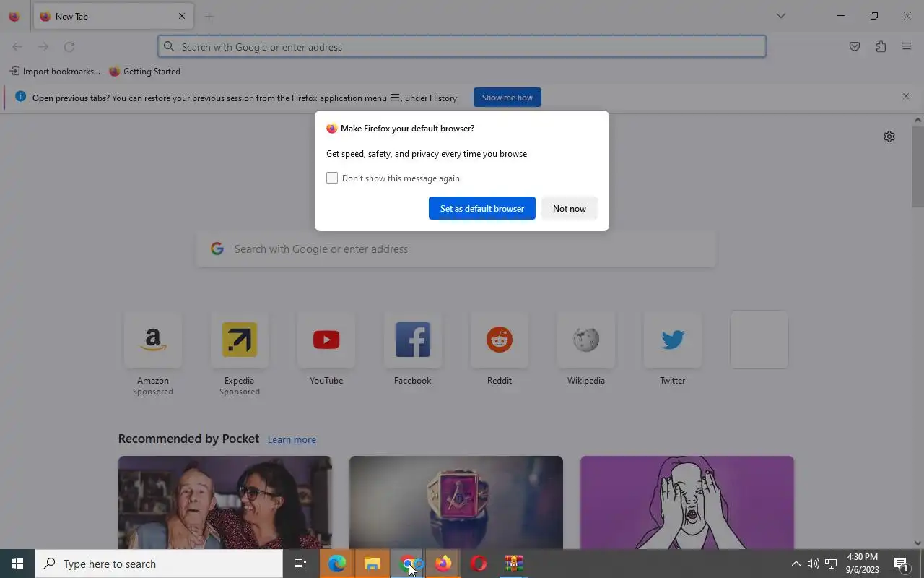Click Show me how button
The height and width of the screenshot is (578, 924).
(507, 98)
